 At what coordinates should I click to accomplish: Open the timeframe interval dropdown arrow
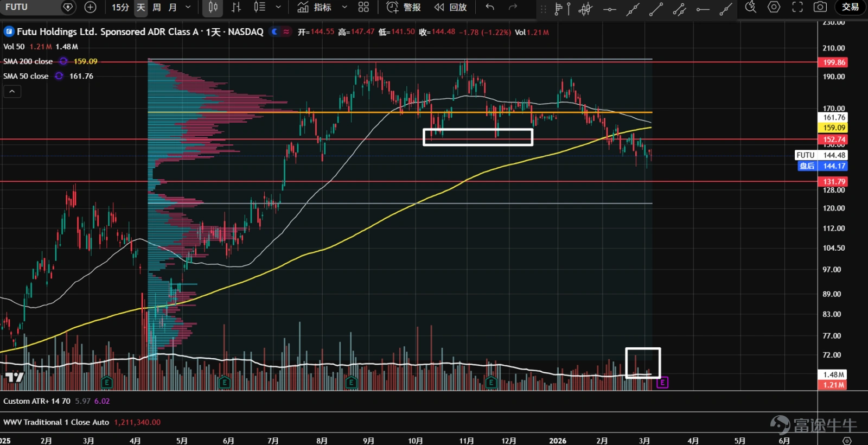(x=188, y=7)
